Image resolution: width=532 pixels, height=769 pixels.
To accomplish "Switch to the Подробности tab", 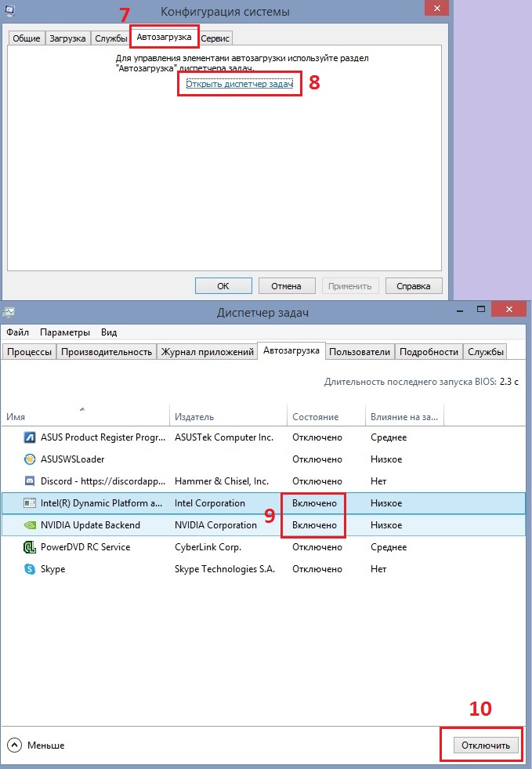I will (429, 352).
